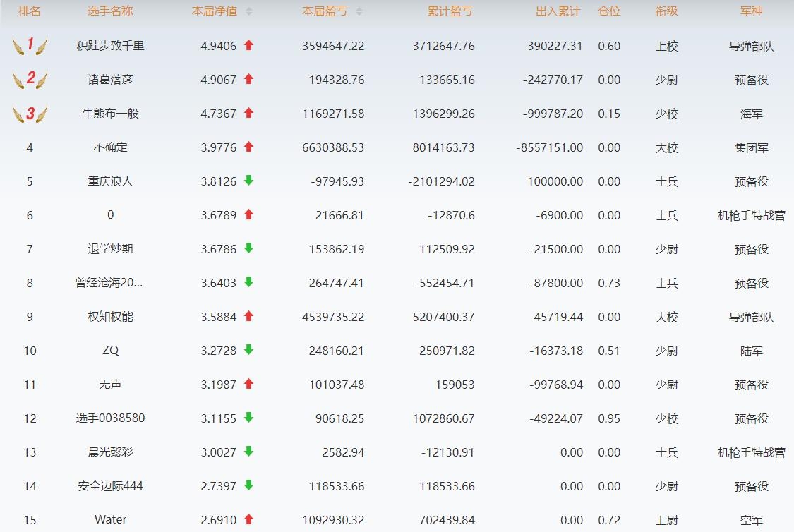Click 导弹部队 in first row
The image size is (794, 532).
coord(751,46)
